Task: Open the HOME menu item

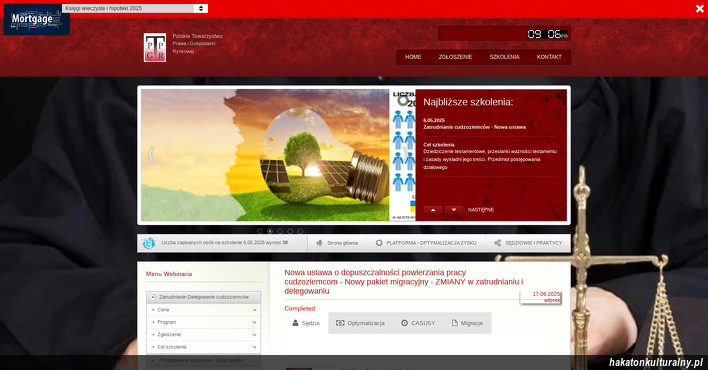Action: tap(413, 57)
